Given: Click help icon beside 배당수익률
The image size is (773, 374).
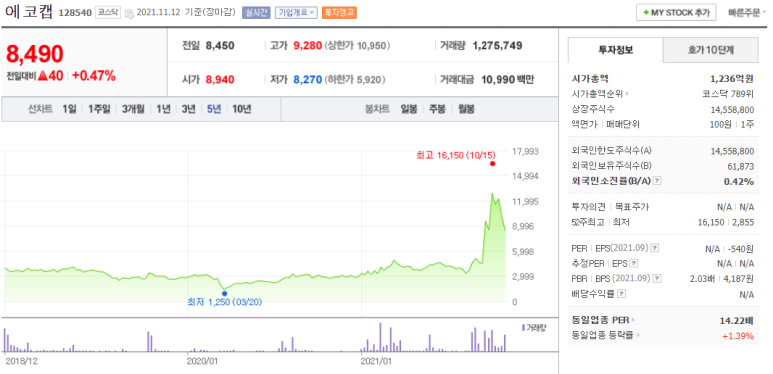Looking at the screenshot, I should click(622, 294).
